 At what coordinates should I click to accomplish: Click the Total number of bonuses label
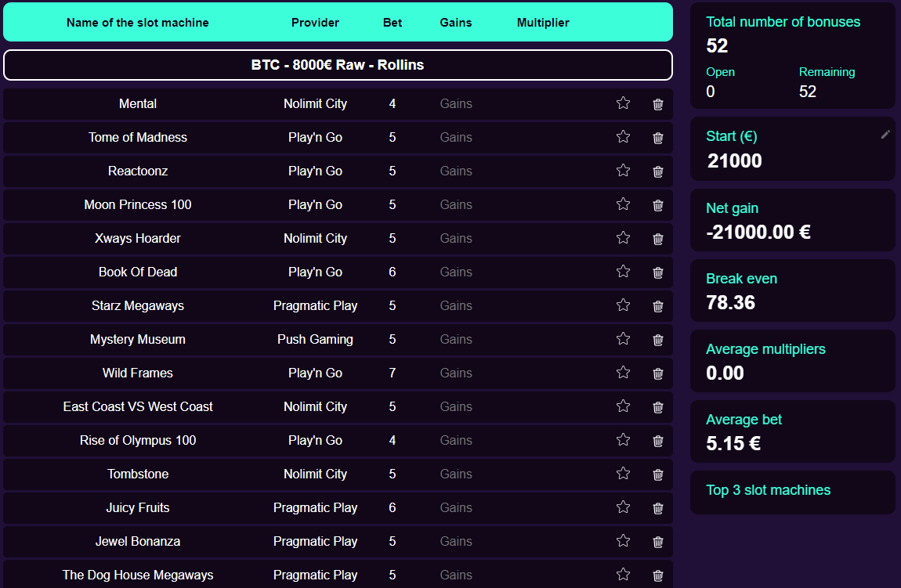(x=783, y=22)
